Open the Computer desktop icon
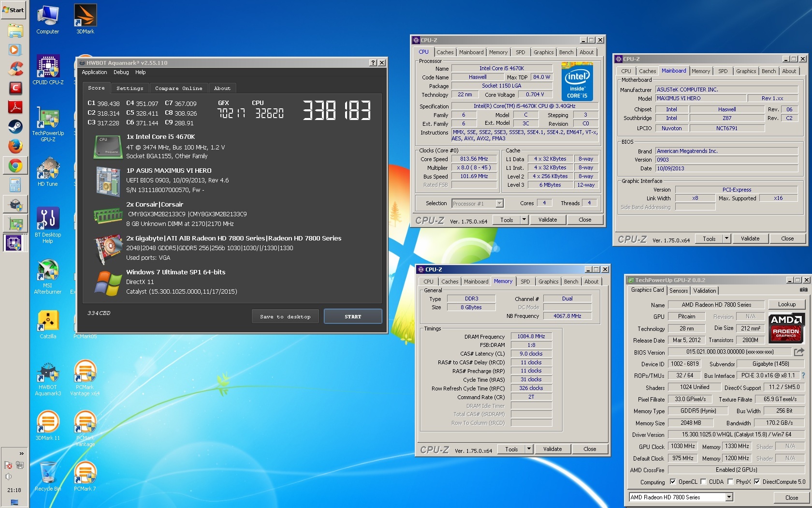 coord(48,19)
